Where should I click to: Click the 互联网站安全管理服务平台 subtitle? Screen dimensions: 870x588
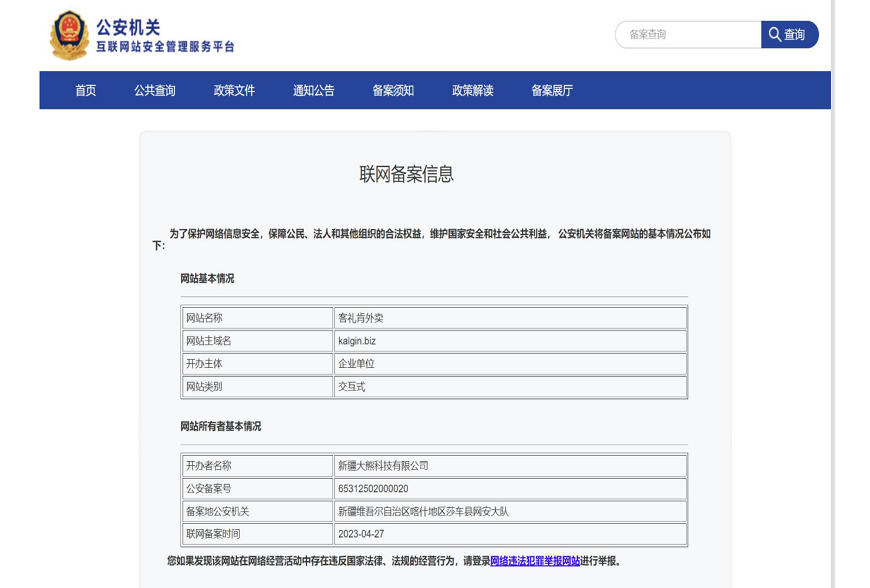pyautogui.click(x=165, y=47)
